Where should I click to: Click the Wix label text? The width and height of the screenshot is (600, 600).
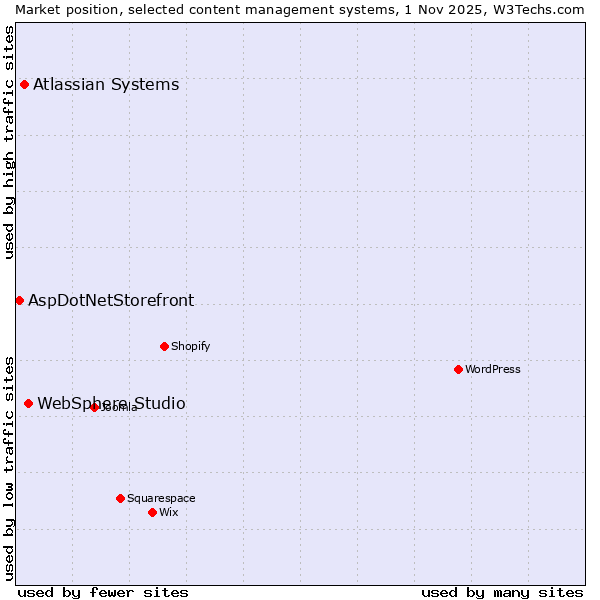point(169,512)
